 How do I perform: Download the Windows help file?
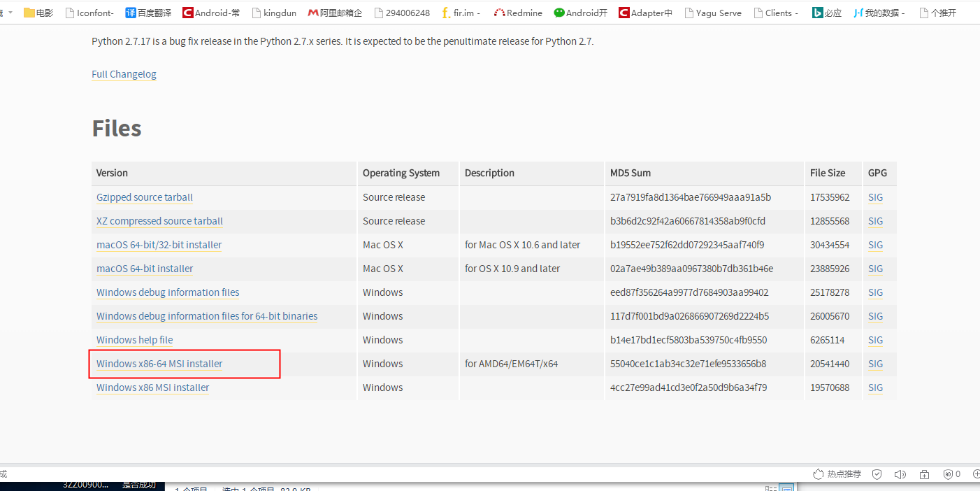point(134,340)
